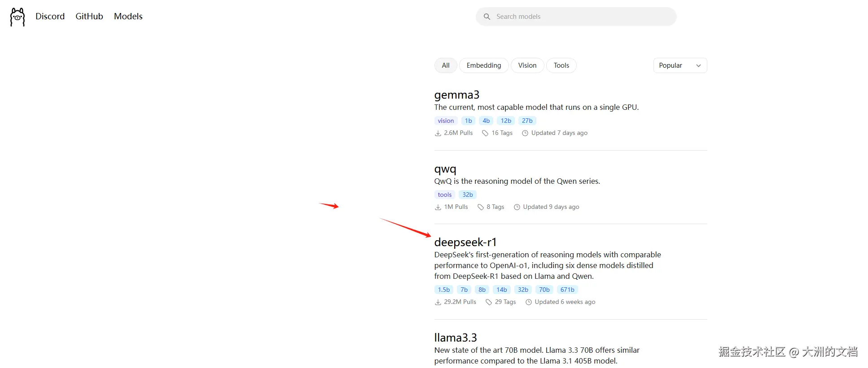This screenshot has height=368, width=868.
Task: Click the vision tag on gemma3
Action: (x=446, y=121)
